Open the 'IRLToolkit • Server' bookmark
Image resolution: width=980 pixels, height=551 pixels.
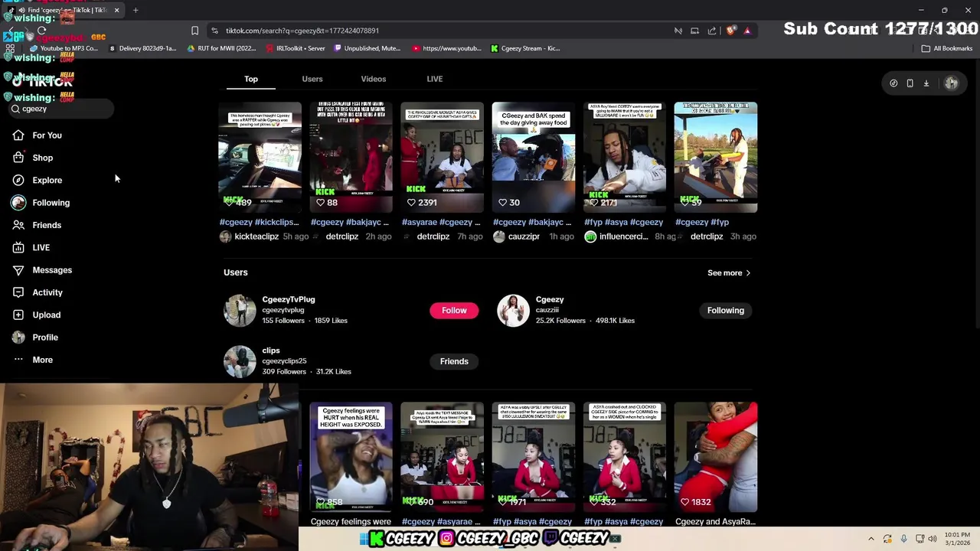pos(296,48)
